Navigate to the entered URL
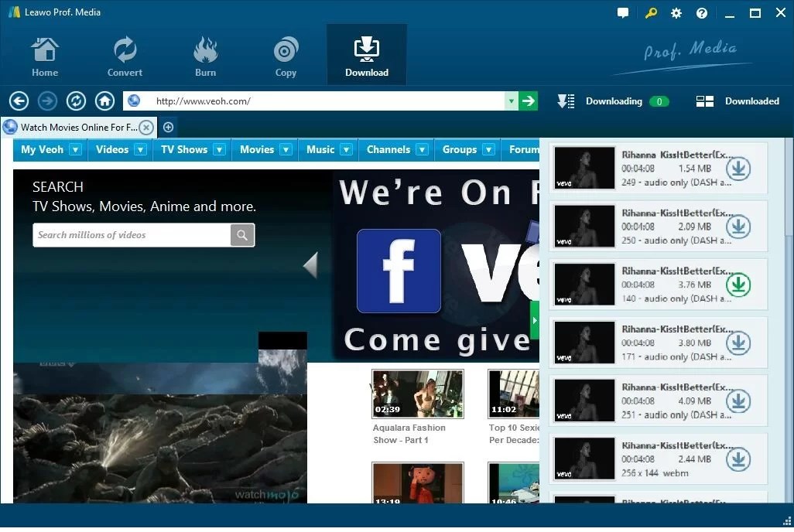The width and height of the screenshot is (794, 532). click(x=528, y=101)
